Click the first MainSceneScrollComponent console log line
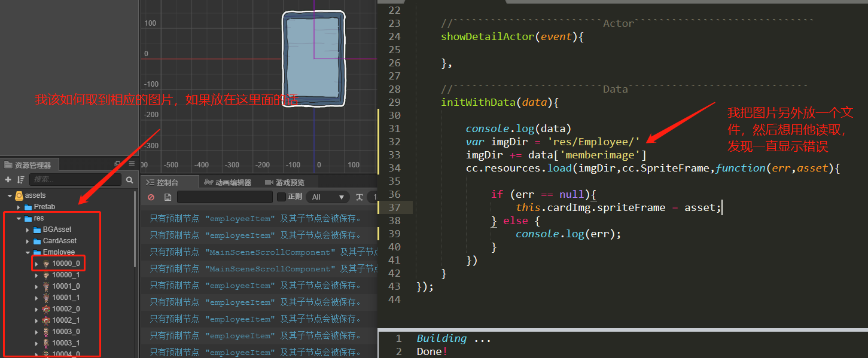Viewport: 868px width, 358px height. click(258, 252)
